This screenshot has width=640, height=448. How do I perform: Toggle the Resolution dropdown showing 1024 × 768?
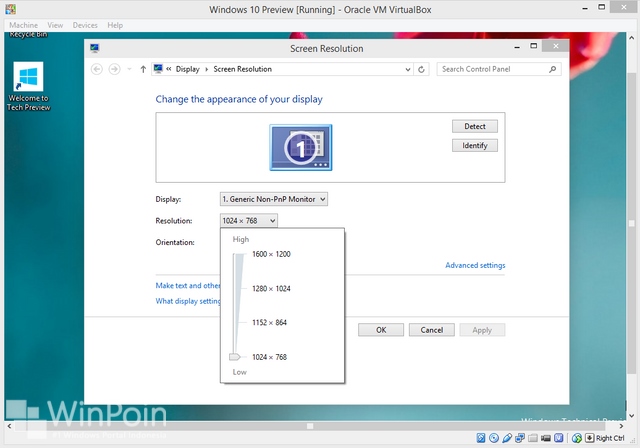[x=249, y=221]
